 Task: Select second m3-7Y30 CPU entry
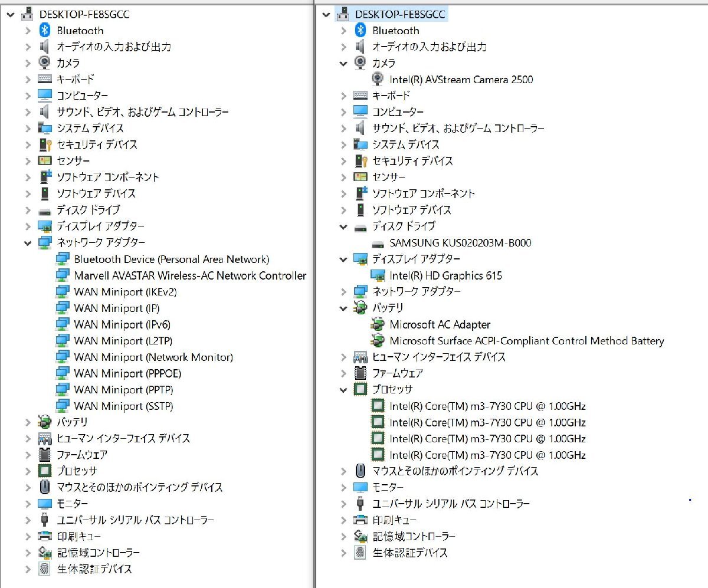coord(487,422)
